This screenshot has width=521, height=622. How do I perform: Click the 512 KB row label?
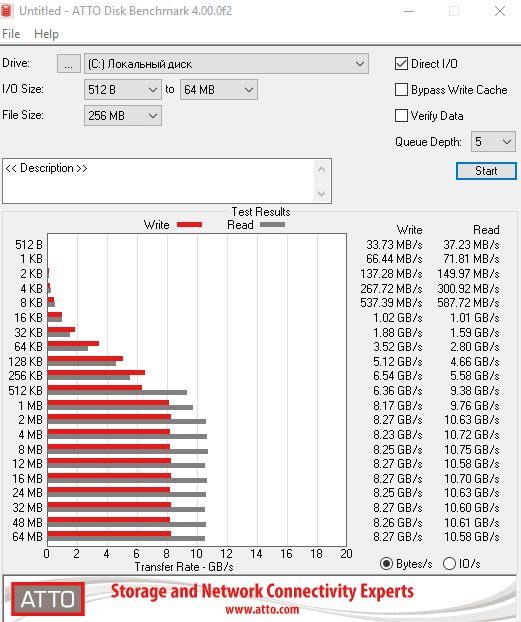25,391
